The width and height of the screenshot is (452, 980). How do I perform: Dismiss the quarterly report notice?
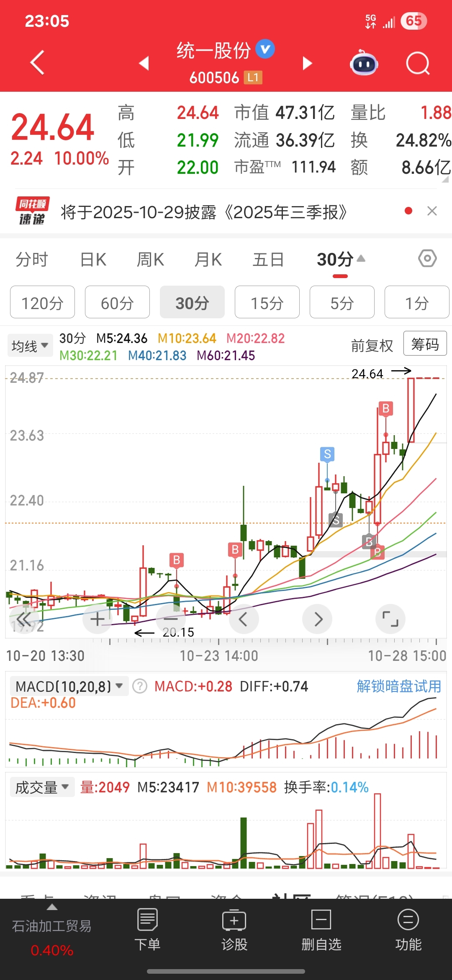coord(432,211)
